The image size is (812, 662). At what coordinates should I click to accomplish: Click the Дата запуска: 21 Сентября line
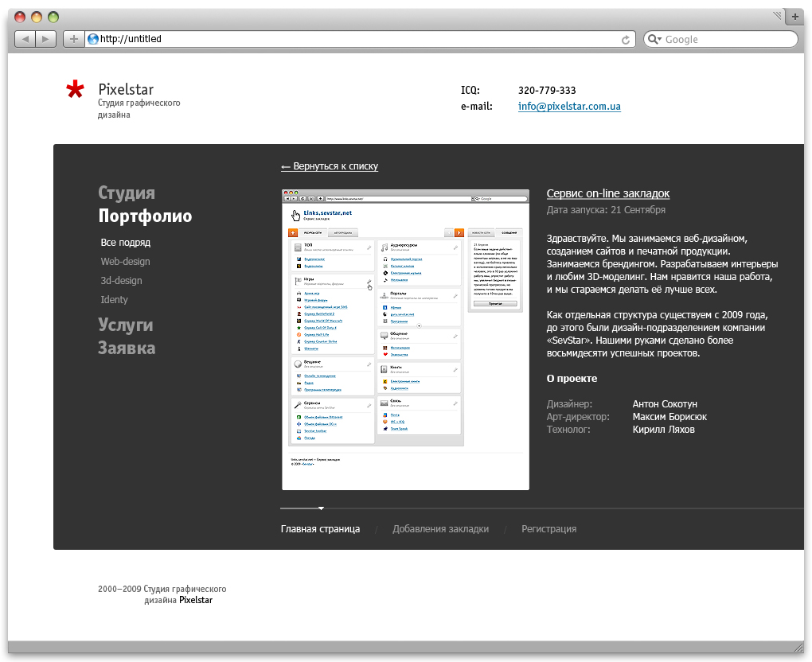[606, 209]
